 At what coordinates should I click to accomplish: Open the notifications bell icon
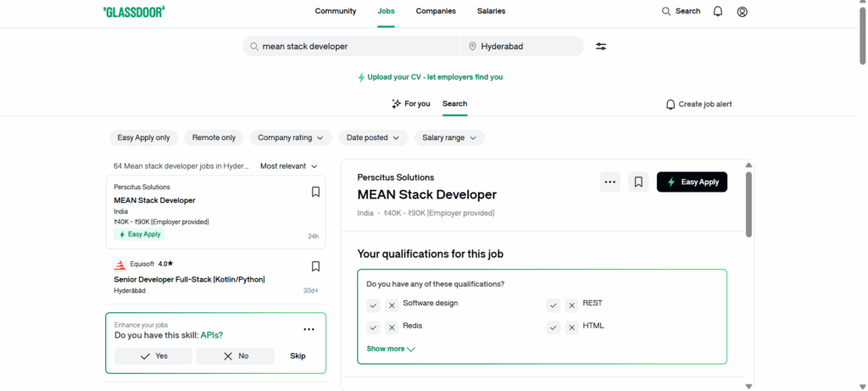click(718, 12)
